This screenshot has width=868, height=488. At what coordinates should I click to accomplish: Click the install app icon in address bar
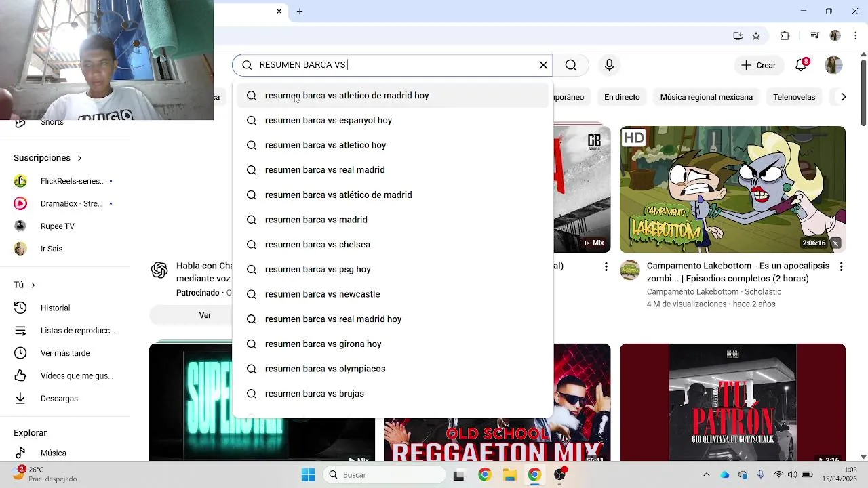738,36
